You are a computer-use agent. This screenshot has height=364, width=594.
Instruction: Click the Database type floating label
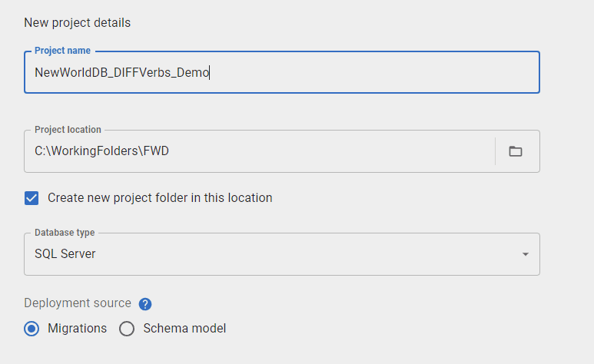pyautogui.click(x=65, y=232)
